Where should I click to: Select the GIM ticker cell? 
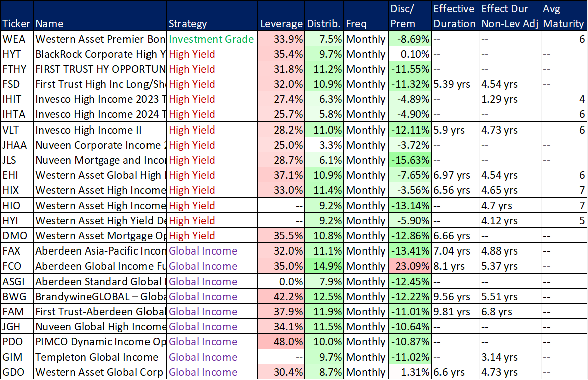[x=17, y=357]
